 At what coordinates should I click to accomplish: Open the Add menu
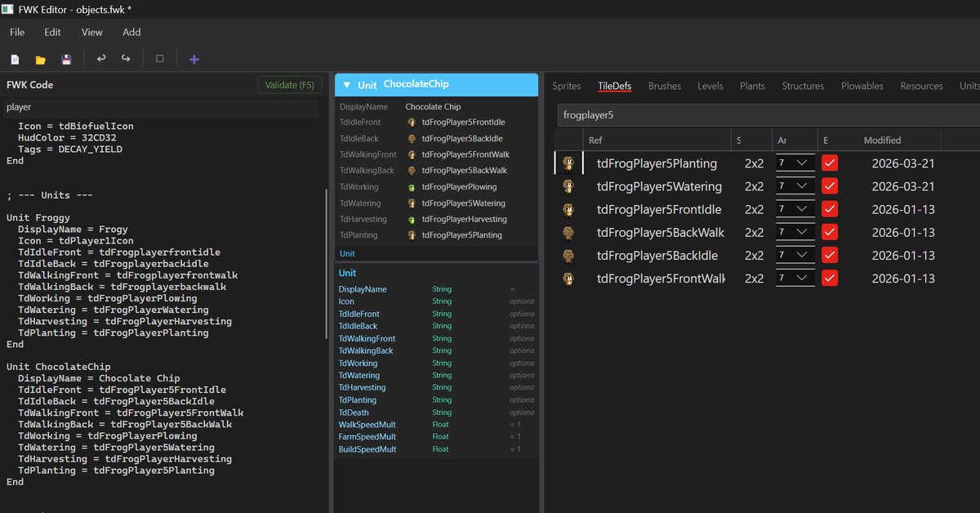(x=131, y=32)
